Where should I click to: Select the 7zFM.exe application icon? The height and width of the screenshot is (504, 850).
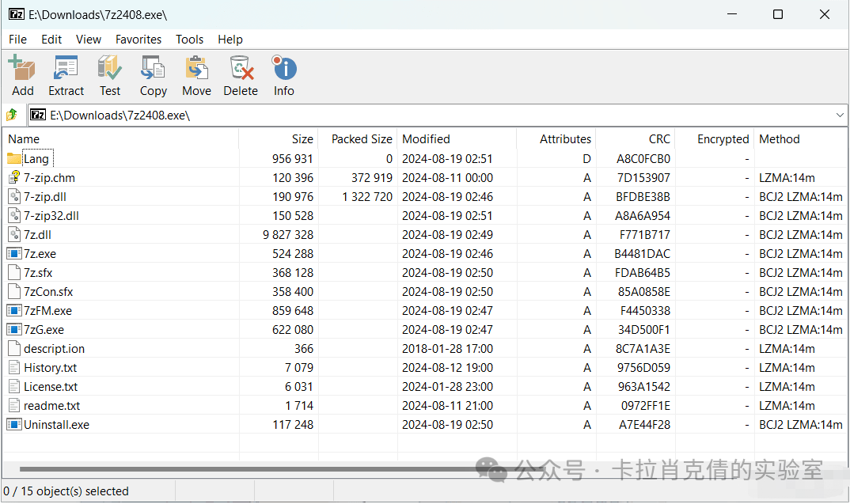[x=14, y=310]
